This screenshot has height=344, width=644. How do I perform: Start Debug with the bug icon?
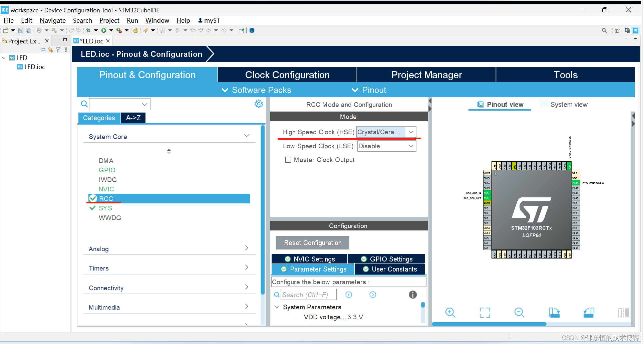(89, 30)
